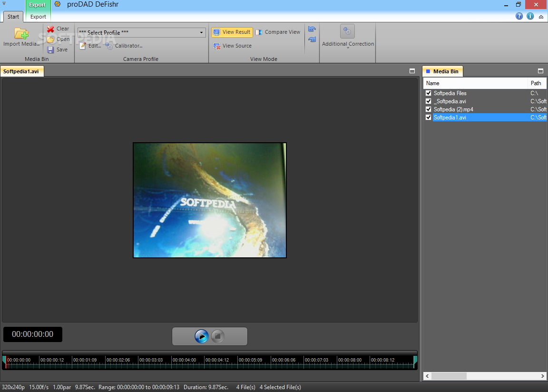
Task: Enable Compare View mode
Action: [x=278, y=32]
